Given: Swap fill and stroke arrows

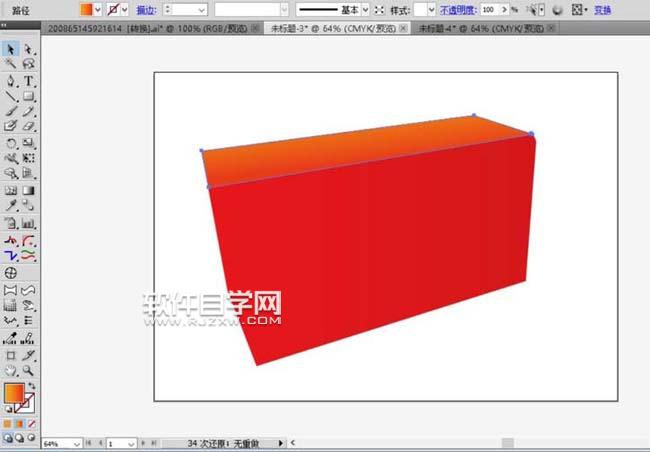Looking at the screenshot, I should (x=32, y=386).
